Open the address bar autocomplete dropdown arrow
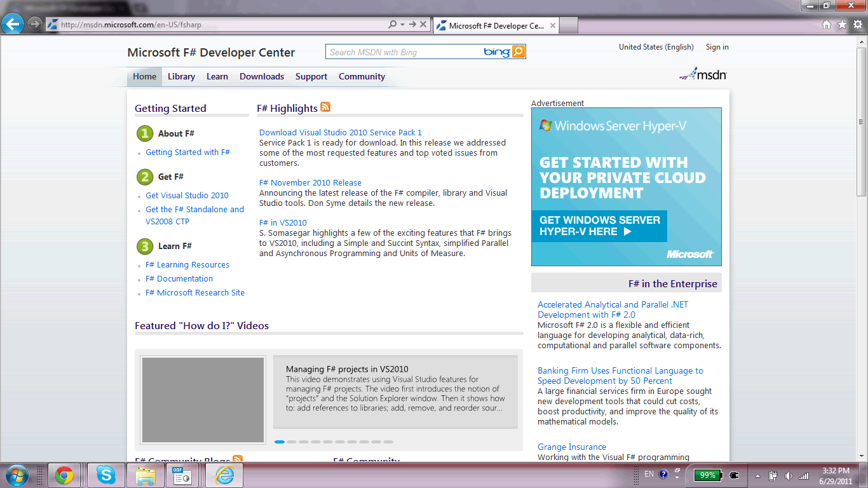868x488 pixels. tap(402, 24)
